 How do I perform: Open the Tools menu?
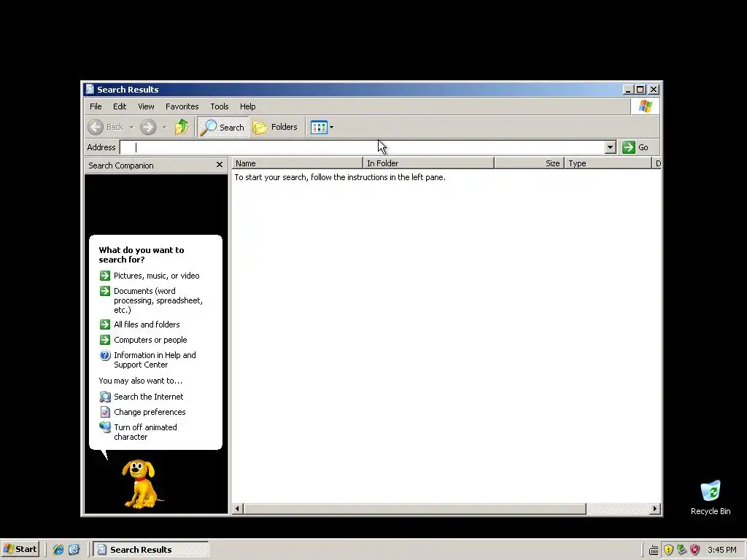[x=220, y=106]
